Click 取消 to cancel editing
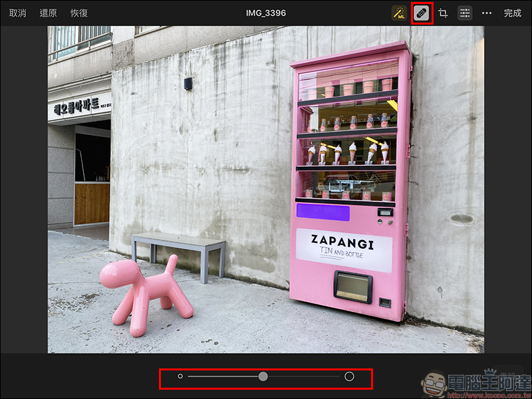 pyautogui.click(x=18, y=13)
